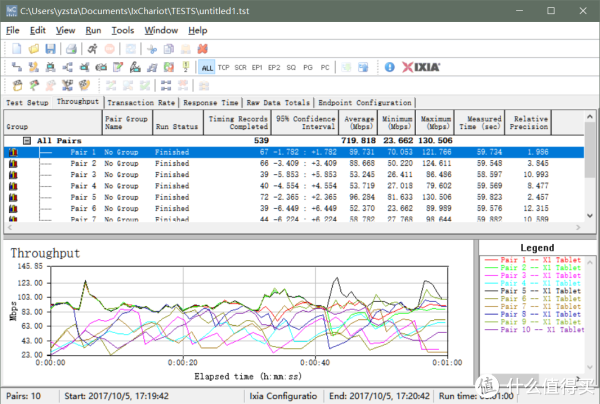Open the Run menu
Screen dimensions: 600x404
(x=93, y=30)
